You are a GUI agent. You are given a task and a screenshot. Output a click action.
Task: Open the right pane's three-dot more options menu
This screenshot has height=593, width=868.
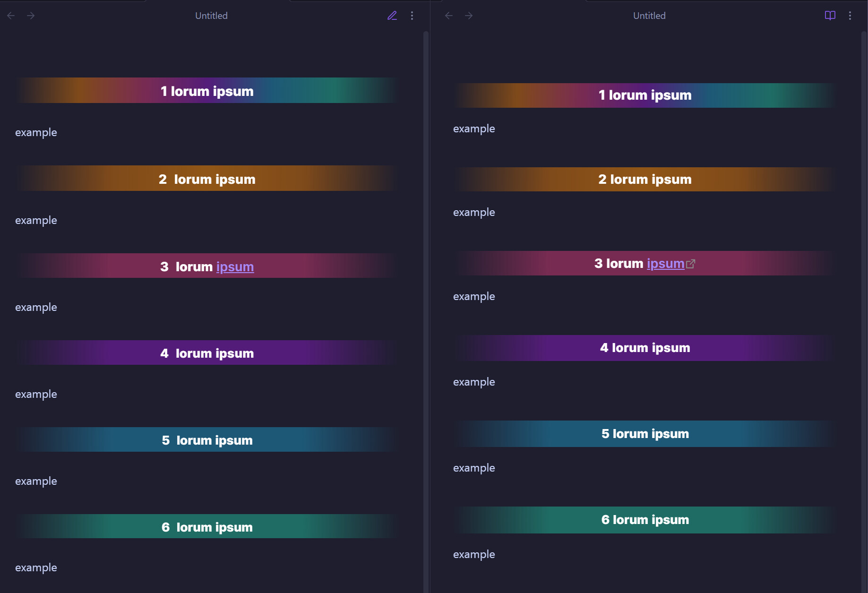(850, 16)
